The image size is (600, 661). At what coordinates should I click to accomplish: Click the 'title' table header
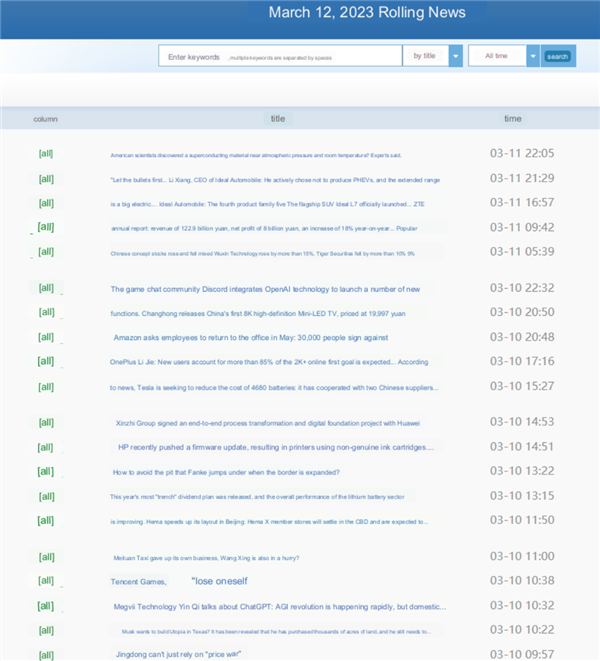pos(278,118)
